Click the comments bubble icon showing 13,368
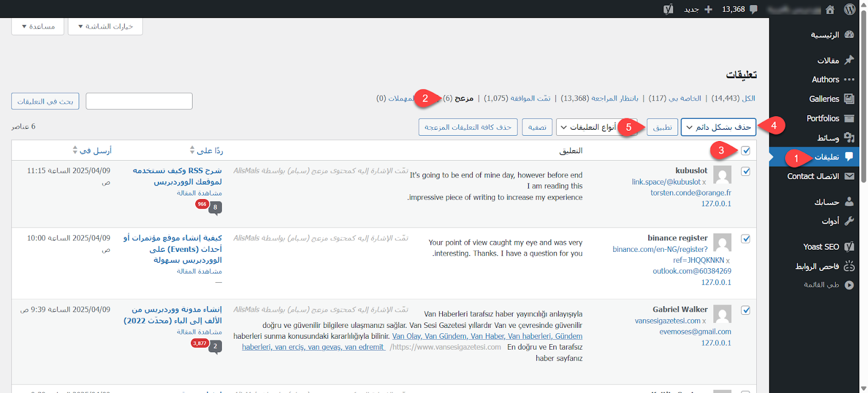 tap(754, 9)
